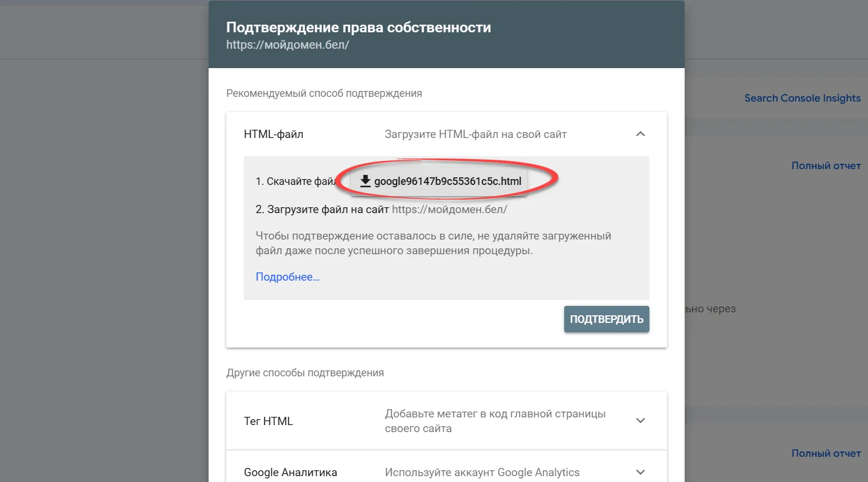Screen dimensions: 868x482
Task: Open the Search Console Insights link
Action: (802, 98)
